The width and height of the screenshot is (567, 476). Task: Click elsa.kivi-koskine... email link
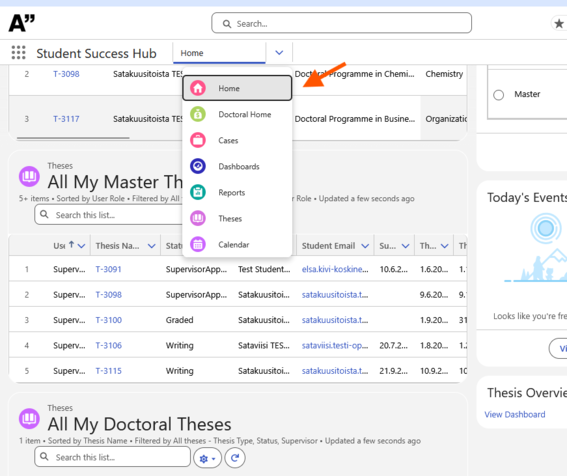pos(335,269)
